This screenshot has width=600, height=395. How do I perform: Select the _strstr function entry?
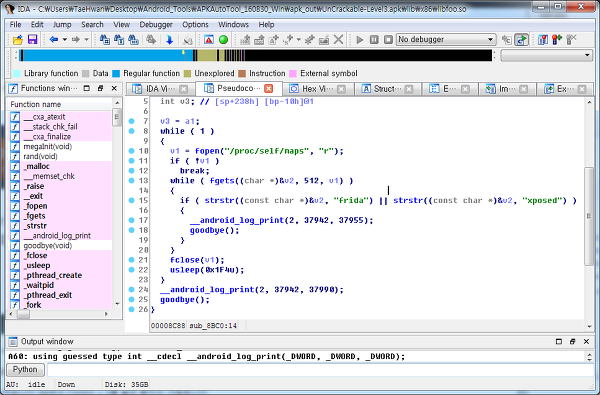click(x=35, y=226)
